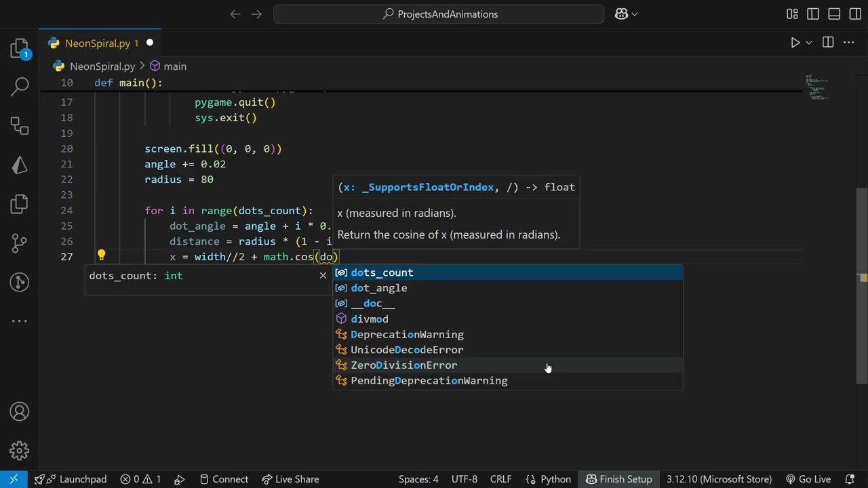The height and width of the screenshot is (488, 868).
Task: Open the Accounts menu icon
Action: pos(20,411)
